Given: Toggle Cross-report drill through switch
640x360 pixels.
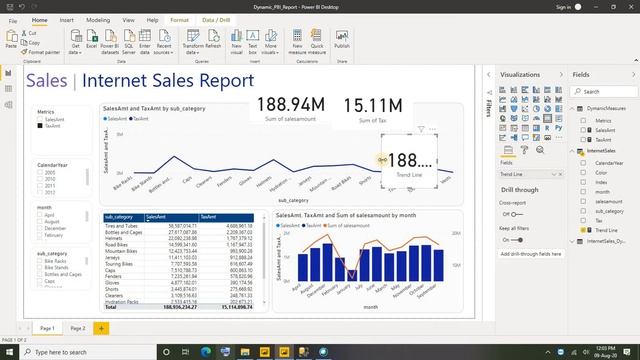Looking at the screenshot, I should [517, 214].
